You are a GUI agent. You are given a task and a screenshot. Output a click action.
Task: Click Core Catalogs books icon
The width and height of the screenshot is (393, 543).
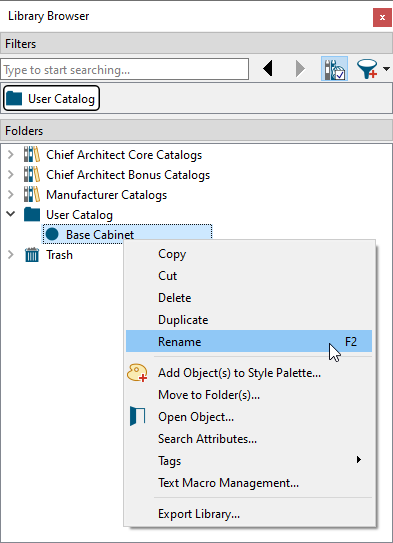32,154
